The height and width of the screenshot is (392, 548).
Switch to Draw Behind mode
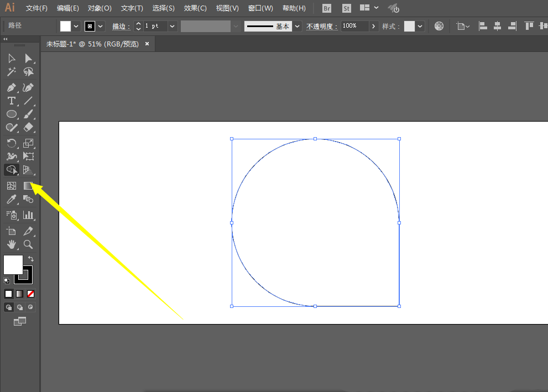tap(20, 307)
